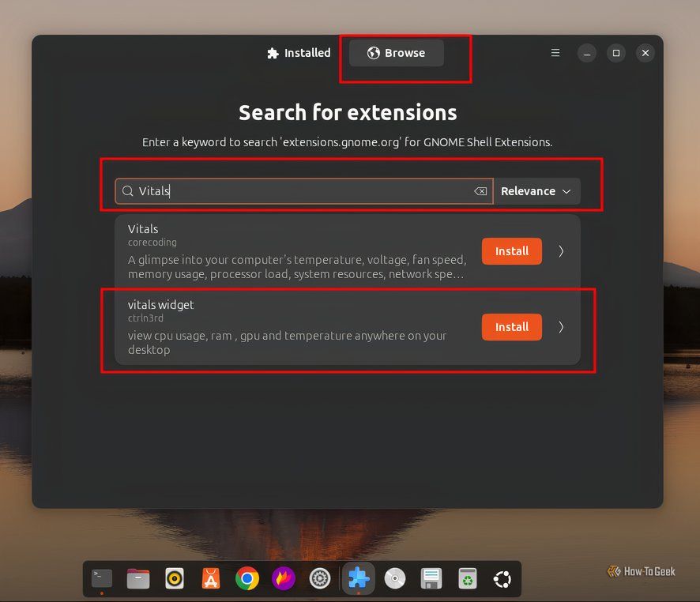Clear the search field using the backspace icon

(x=480, y=191)
